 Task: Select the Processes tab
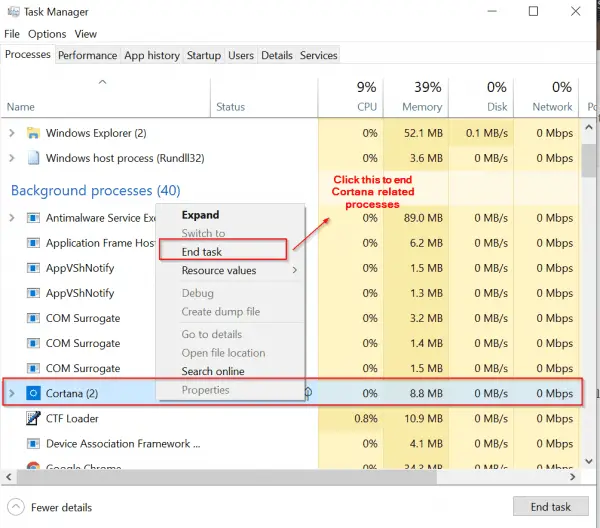(x=28, y=54)
